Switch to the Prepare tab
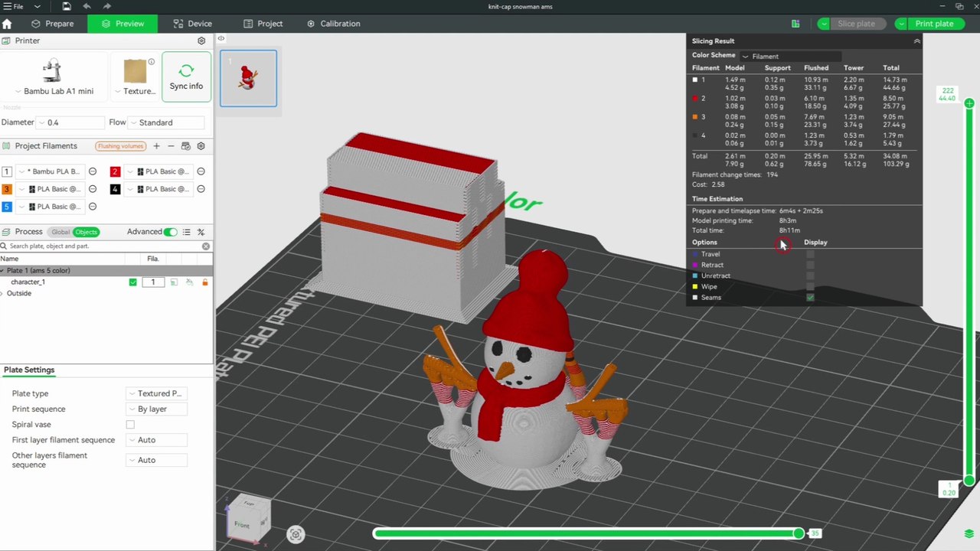980x551 pixels. (x=52, y=24)
